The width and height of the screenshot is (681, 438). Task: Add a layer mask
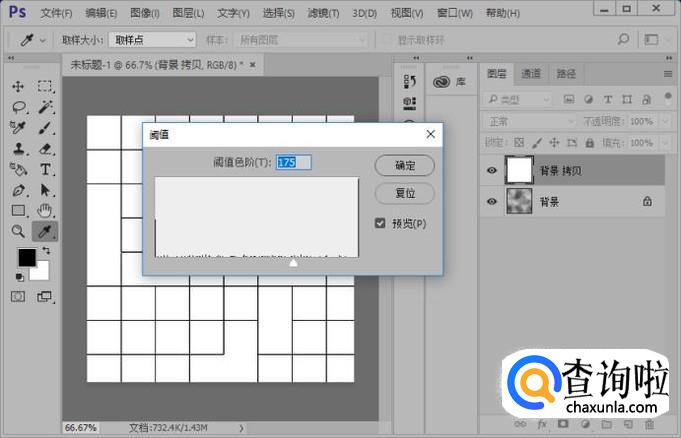point(563,424)
